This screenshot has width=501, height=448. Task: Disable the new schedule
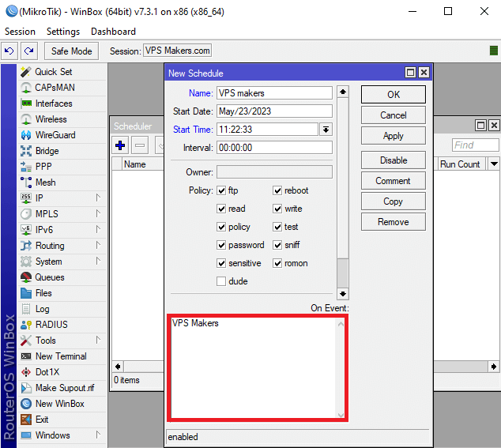394,160
